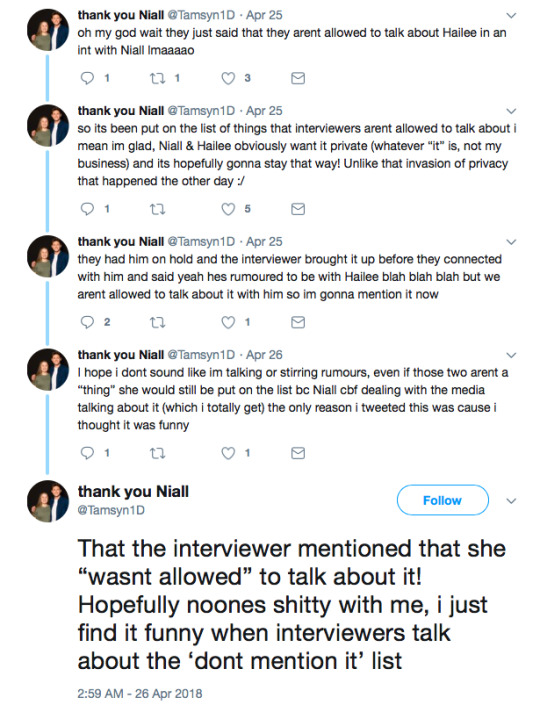
Task: Open the Apr 26 date link
Action: [x=264, y=355]
